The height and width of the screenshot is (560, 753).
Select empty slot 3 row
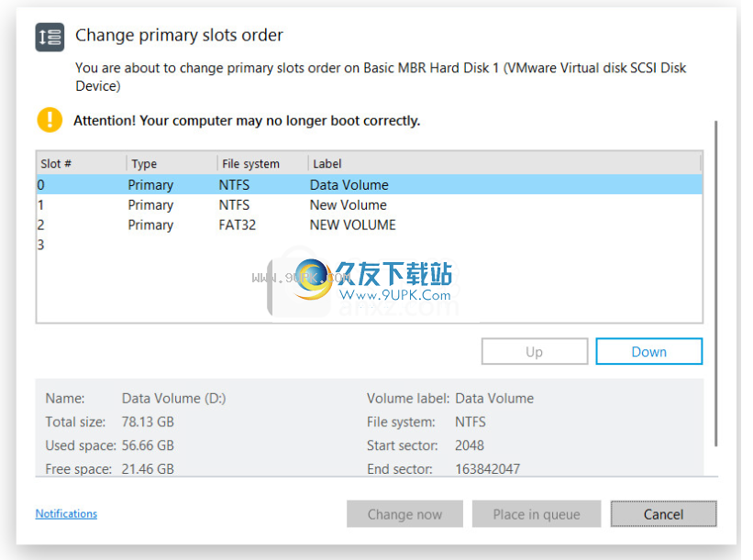370,245
